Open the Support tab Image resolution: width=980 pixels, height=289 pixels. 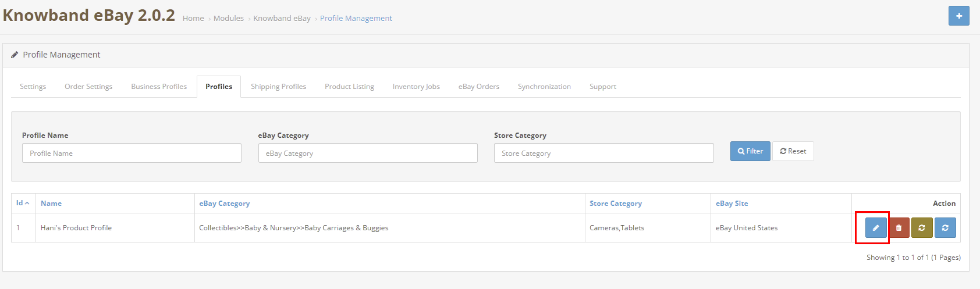tap(602, 87)
